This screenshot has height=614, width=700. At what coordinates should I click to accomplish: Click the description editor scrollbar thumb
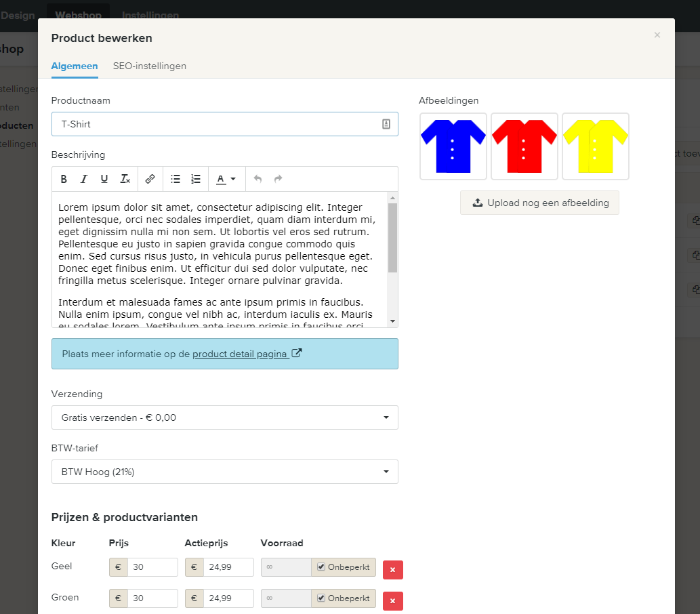393,238
